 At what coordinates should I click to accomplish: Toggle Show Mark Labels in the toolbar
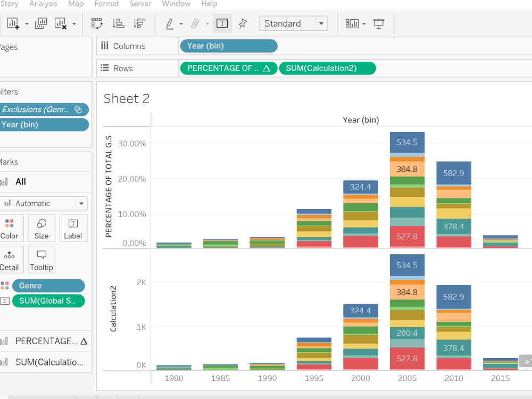pyautogui.click(x=222, y=23)
